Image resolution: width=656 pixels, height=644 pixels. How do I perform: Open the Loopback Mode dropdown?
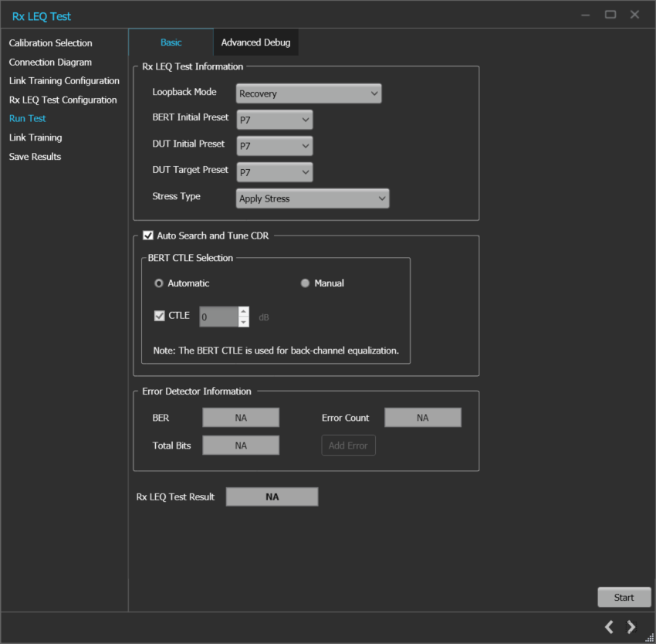click(x=308, y=93)
